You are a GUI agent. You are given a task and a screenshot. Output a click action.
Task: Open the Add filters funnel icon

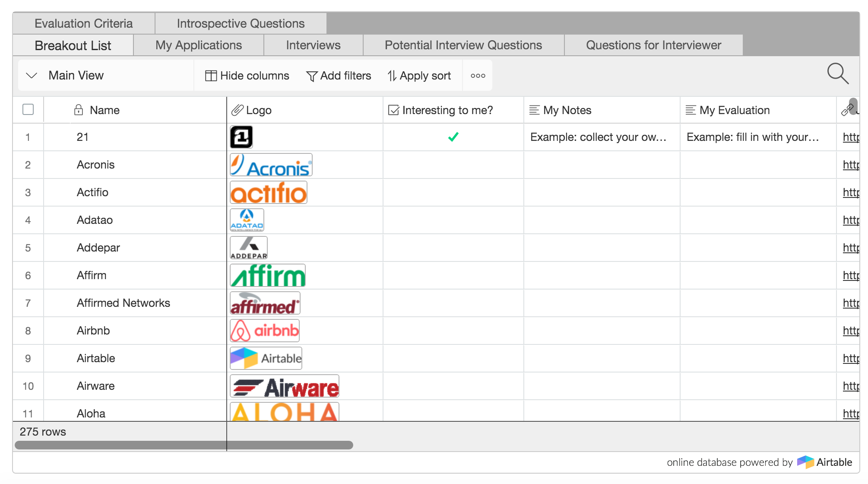coord(311,76)
